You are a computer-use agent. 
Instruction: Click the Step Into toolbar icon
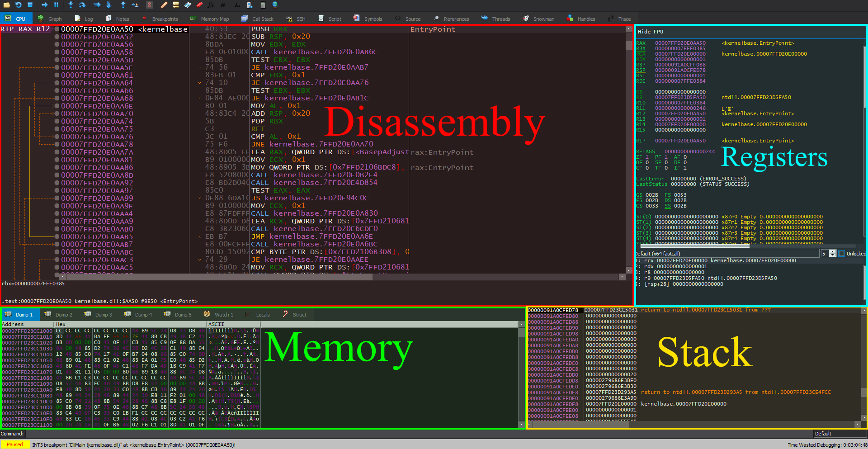71,5
